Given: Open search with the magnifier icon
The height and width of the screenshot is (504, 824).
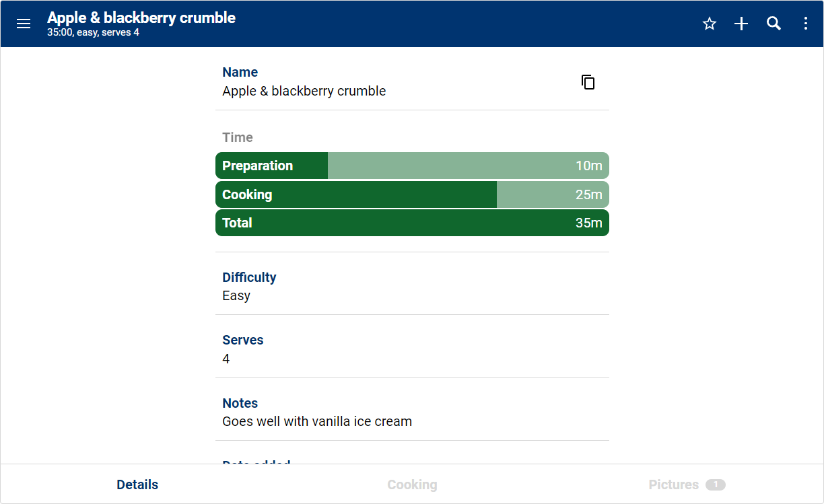Looking at the screenshot, I should point(774,24).
